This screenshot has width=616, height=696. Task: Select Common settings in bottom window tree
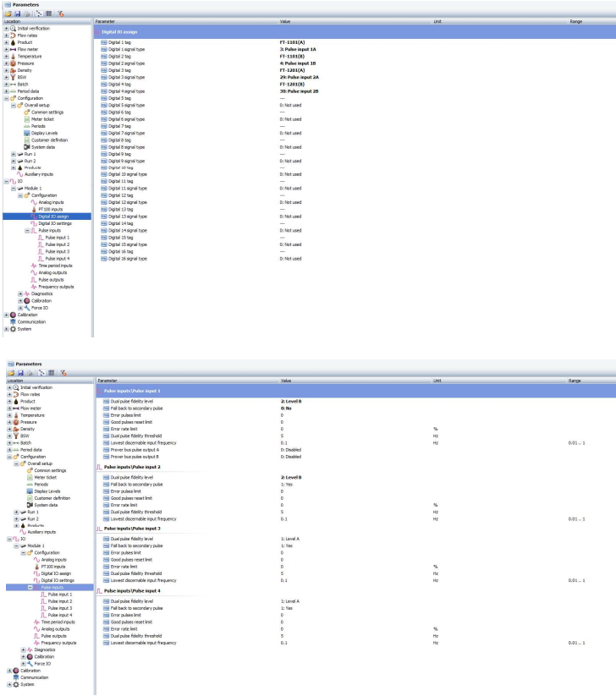click(50, 470)
